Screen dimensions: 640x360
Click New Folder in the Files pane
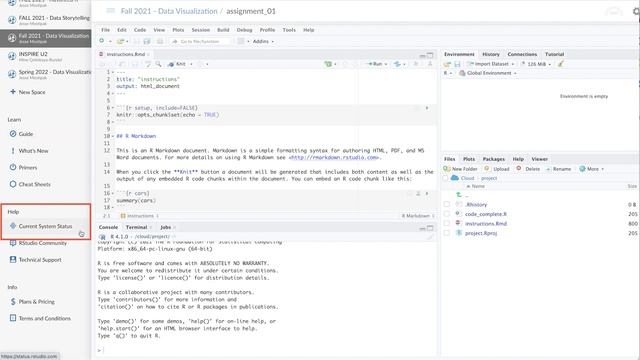(460, 169)
